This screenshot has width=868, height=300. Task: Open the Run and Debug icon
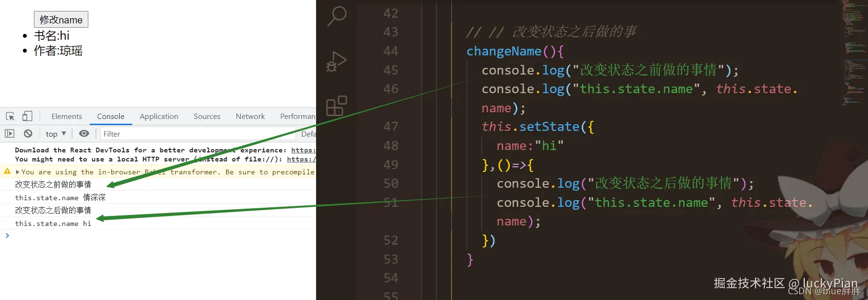coord(337,61)
